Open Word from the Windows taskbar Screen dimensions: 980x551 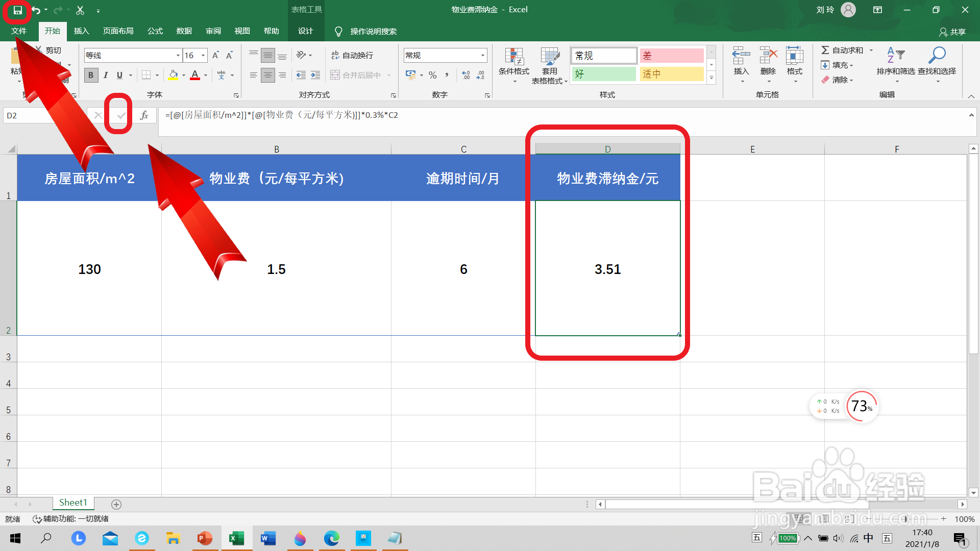point(268,538)
